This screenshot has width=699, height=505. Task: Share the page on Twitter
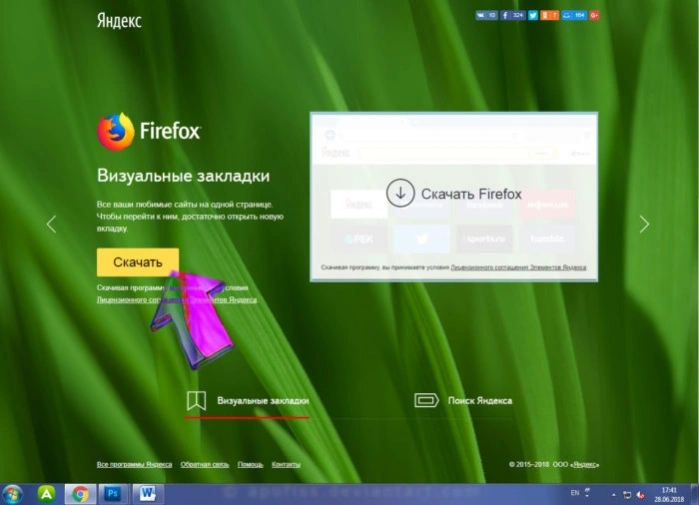tap(533, 15)
